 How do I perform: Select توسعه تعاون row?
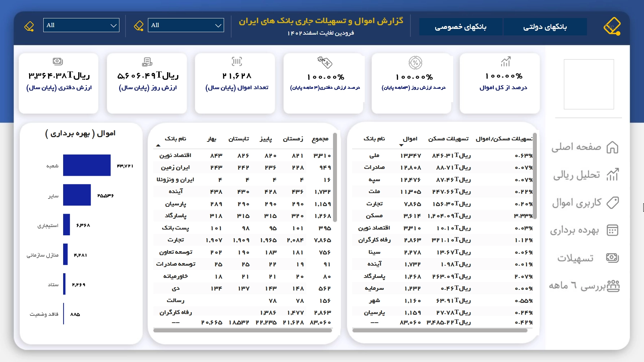tap(243, 252)
